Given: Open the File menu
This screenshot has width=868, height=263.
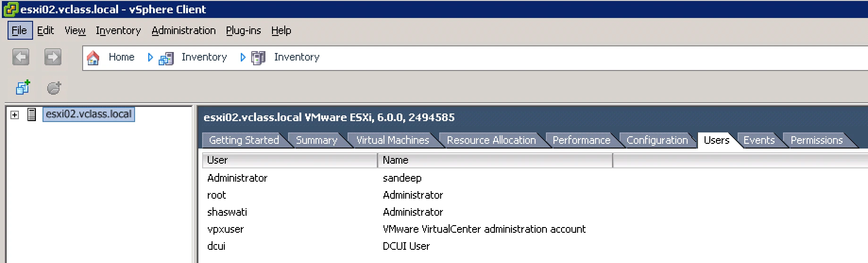Looking at the screenshot, I should point(19,31).
